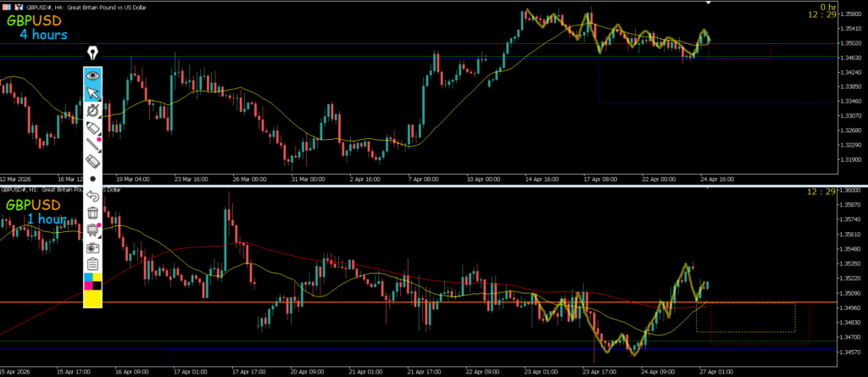Click the undo arrow icon
The image size is (868, 377).
pos(93,196)
